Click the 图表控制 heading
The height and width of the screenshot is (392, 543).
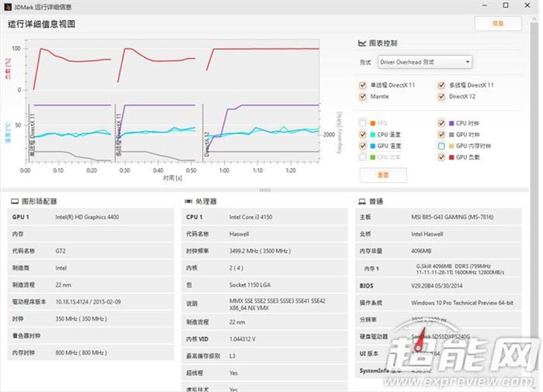pyautogui.click(x=383, y=43)
